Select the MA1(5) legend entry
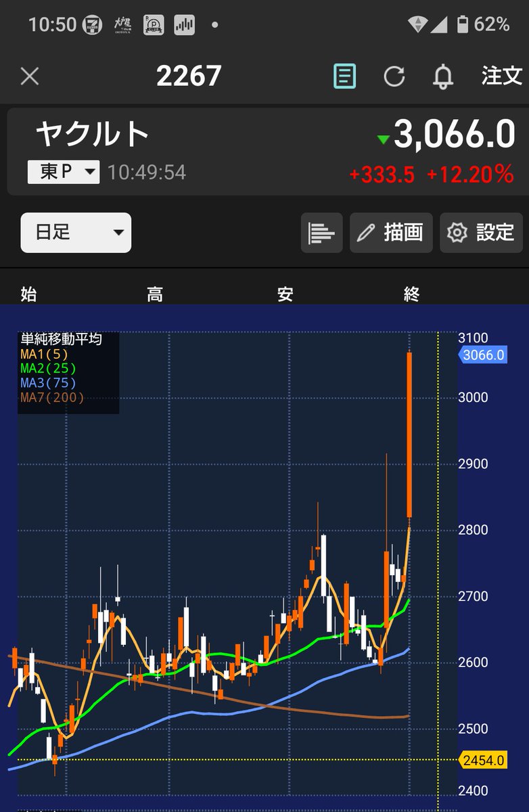 click(x=45, y=353)
